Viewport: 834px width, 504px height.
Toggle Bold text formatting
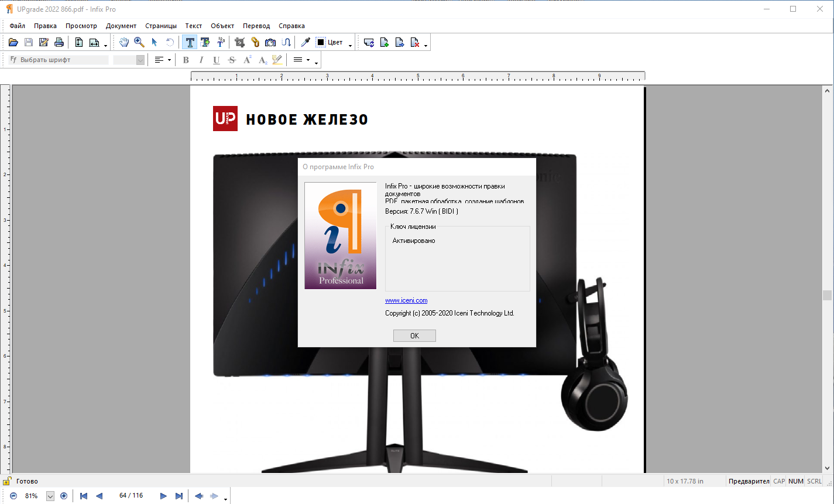tap(186, 60)
